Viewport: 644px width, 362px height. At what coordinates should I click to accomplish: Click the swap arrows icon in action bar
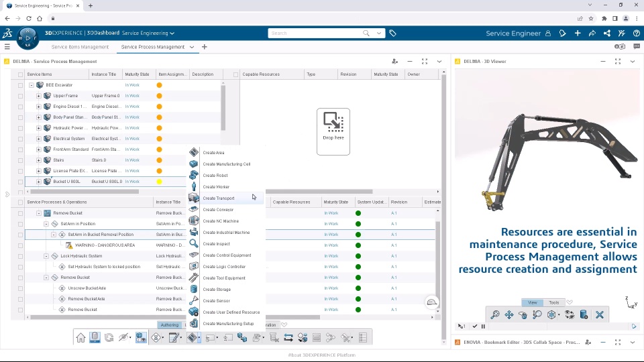(288, 338)
